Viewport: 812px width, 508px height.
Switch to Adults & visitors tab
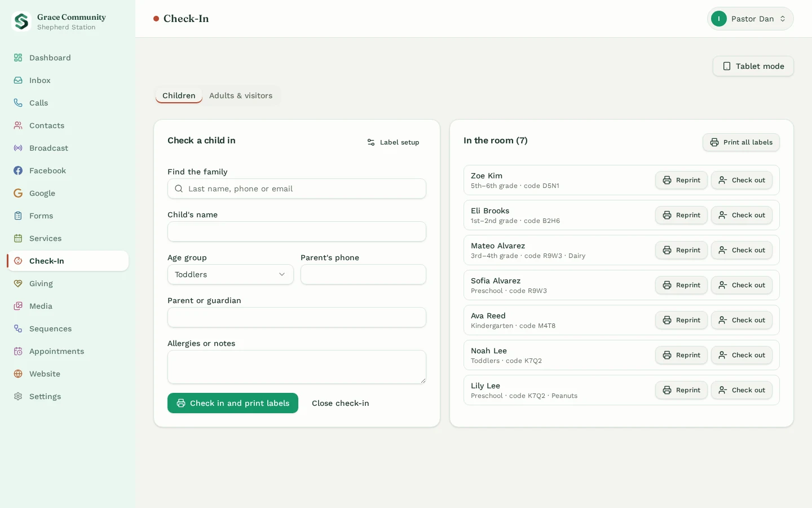pos(241,95)
